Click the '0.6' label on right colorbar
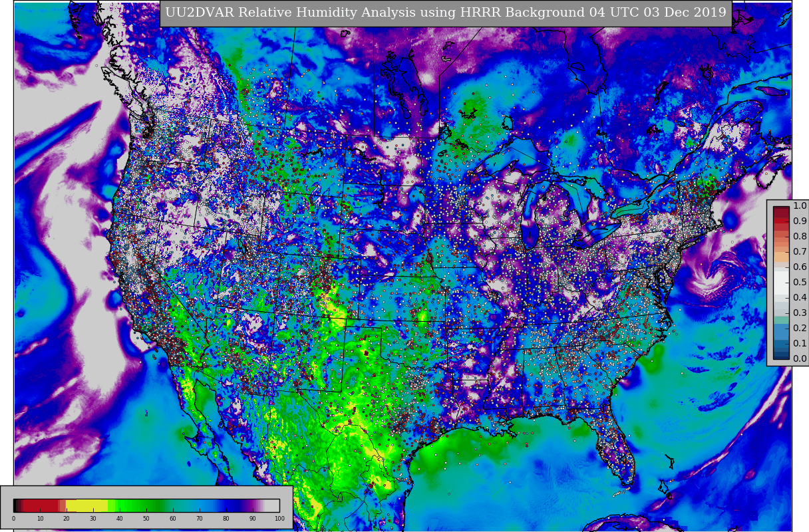Viewport: 809px width, 532px height. pos(800,267)
